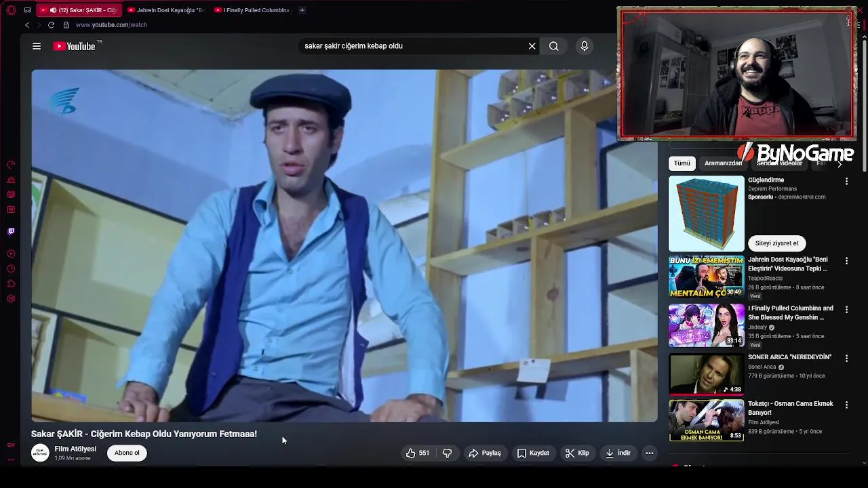Open the Twitch panel in the sidebar
Screen dimensions: 868x488
(11, 231)
